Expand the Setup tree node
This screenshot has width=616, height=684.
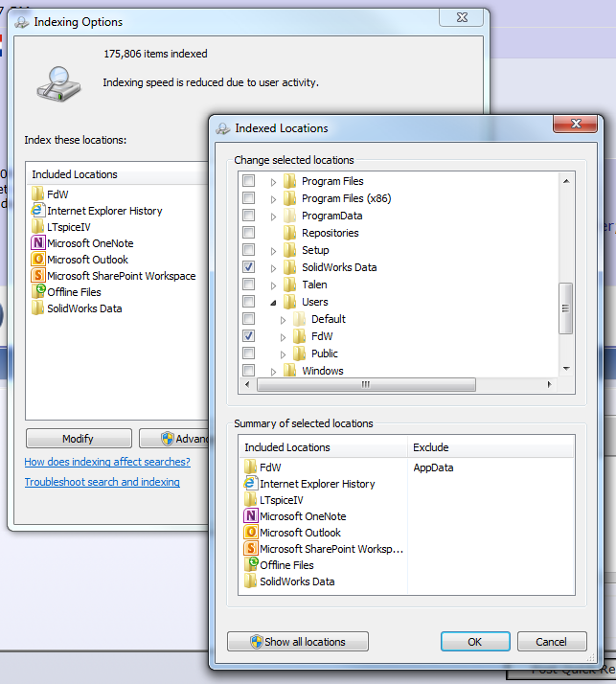(274, 251)
